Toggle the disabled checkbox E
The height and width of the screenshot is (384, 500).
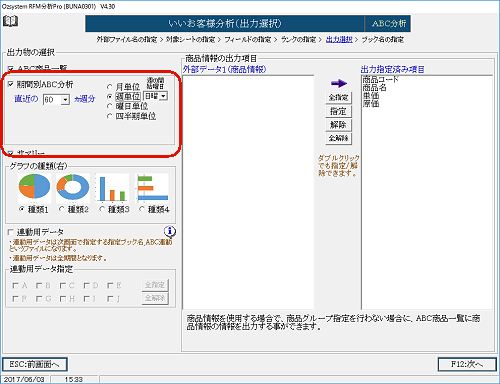tap(110, 285)
